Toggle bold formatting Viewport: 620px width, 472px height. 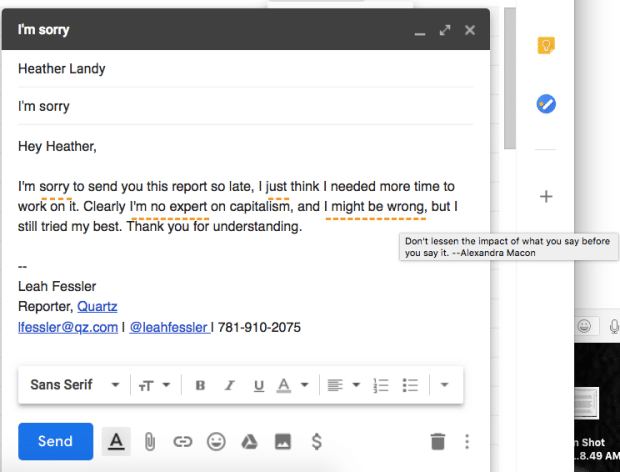point(200,385)
